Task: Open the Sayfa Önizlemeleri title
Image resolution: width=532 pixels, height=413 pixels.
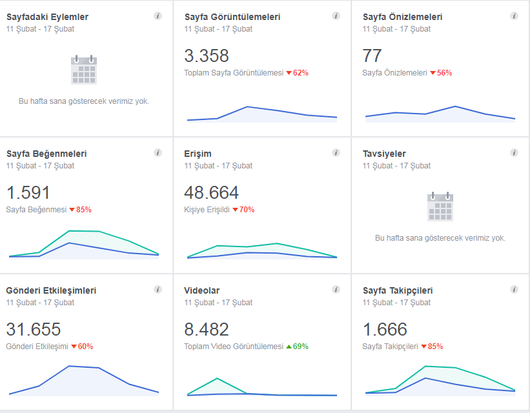Action: [402, 17]
